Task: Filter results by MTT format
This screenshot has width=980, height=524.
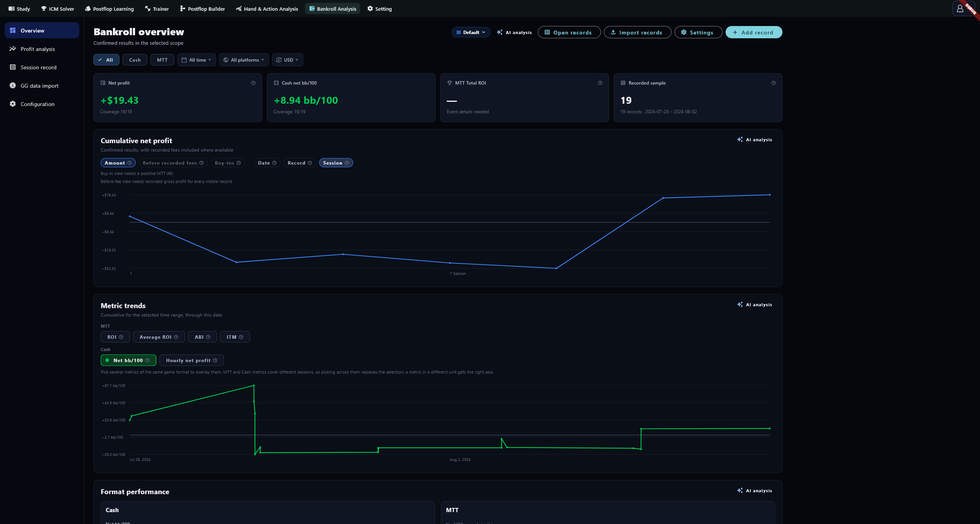Action: pos(162,60)
